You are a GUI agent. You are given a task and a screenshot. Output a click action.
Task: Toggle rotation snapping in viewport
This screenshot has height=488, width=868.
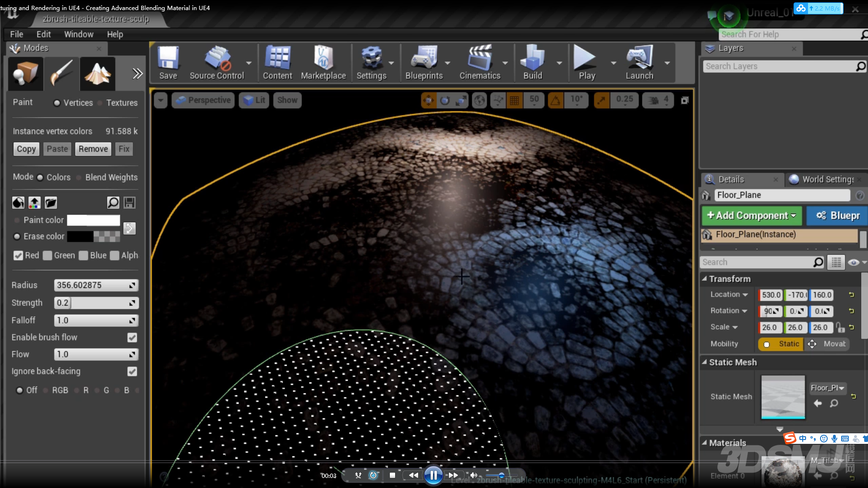[x=555, y=100]
